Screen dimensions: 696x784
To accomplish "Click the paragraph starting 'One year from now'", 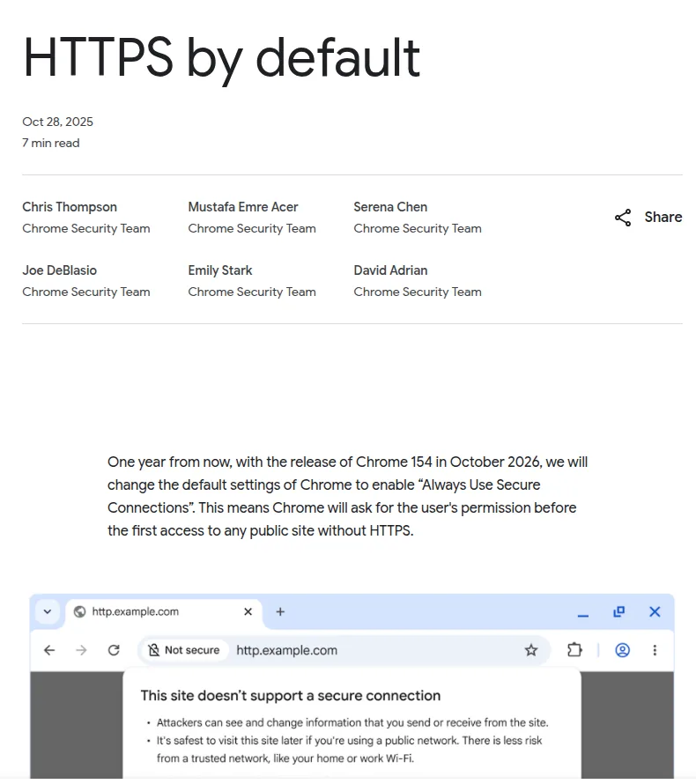I will pos(347,496).
